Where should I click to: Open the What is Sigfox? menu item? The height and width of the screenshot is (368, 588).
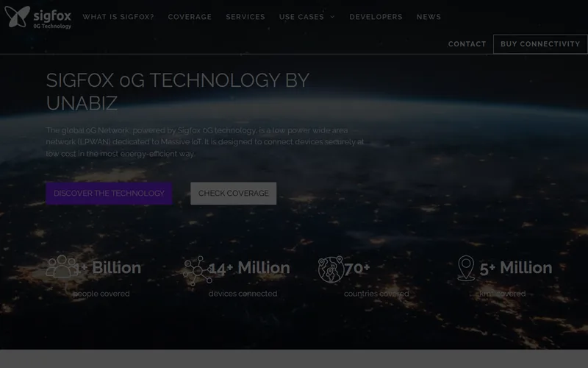click(118, 17)
